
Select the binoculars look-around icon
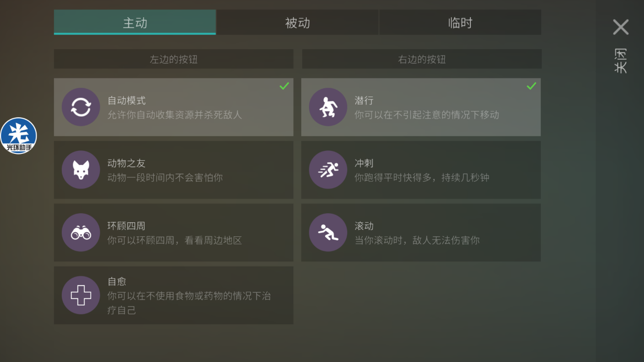[81, 232]
